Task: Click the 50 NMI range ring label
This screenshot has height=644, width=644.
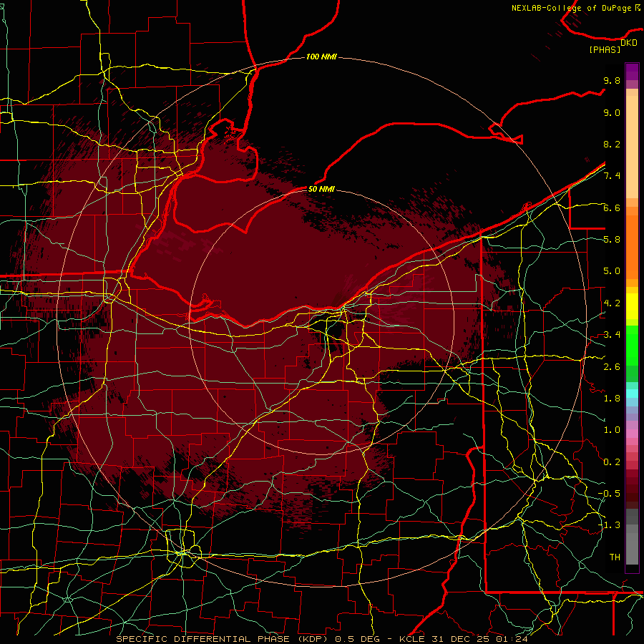Action: pos(321,189)
